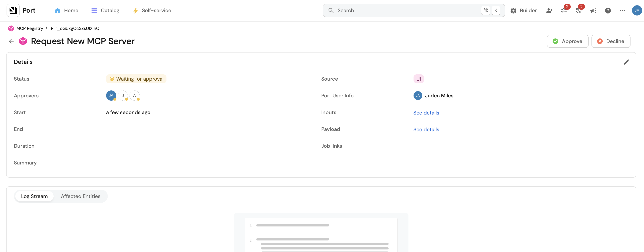The width and height of the screenshot is (644, 252).
Task: Open the Catalog menu item
Action: pyautogui.click(x=105, y=11)
